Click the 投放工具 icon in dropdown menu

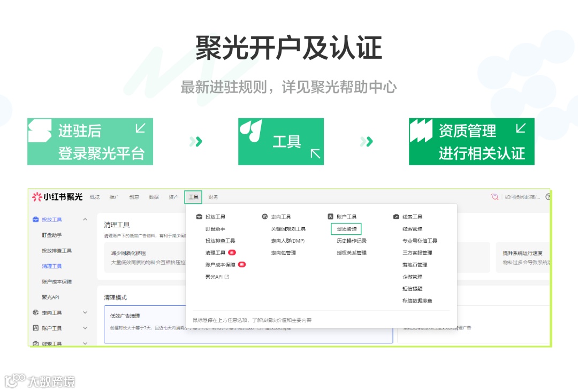[x=199, y=217]
